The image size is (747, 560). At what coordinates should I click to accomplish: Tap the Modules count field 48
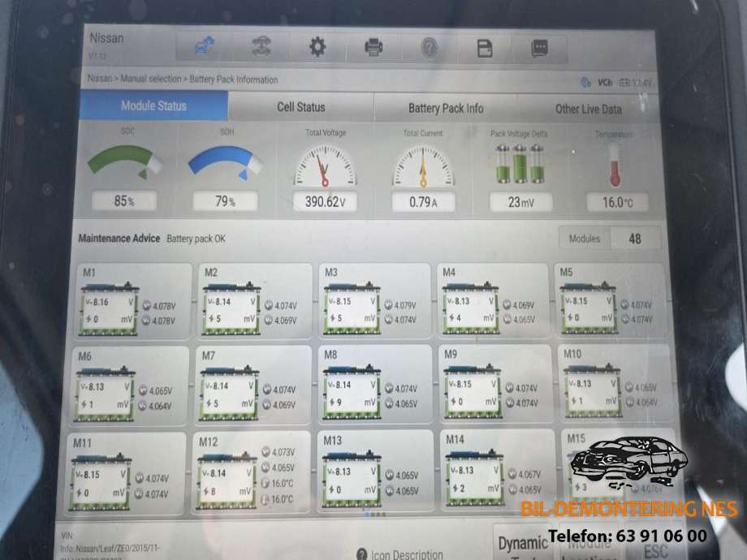coord(635,239)
